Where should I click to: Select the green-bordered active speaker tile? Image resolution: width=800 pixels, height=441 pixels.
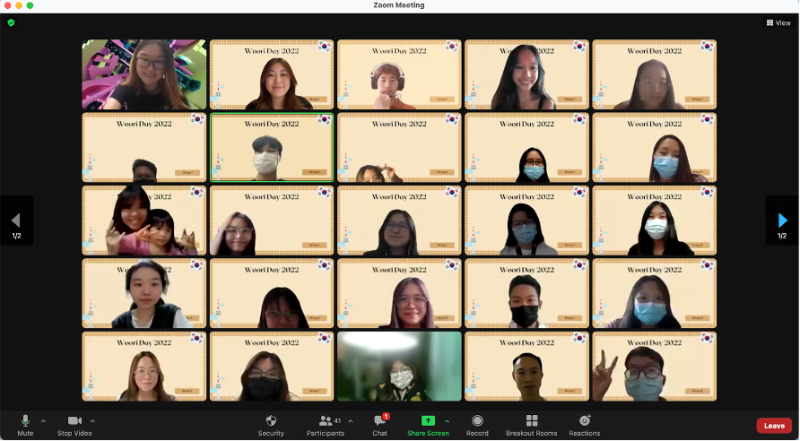tap(272, 148)
